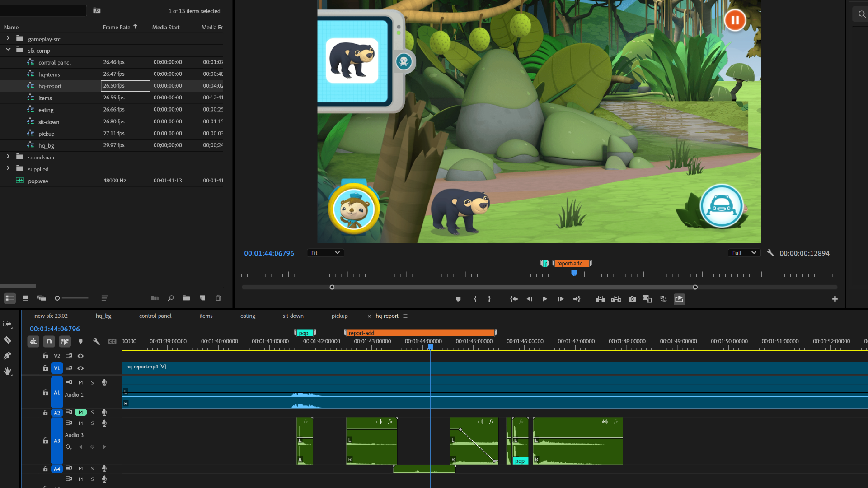Viewport: 868px width, 488px height.
Task: Create a new bin
Action: [187, 298]
